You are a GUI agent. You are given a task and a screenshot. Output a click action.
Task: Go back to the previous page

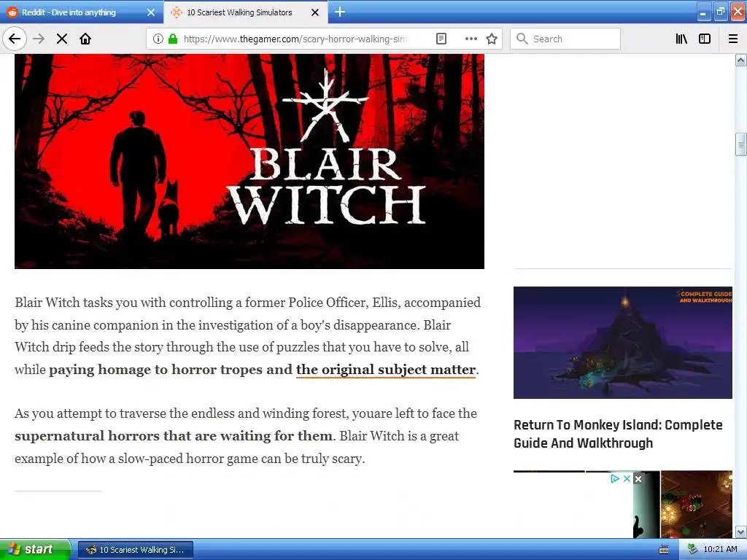point(15,39)
